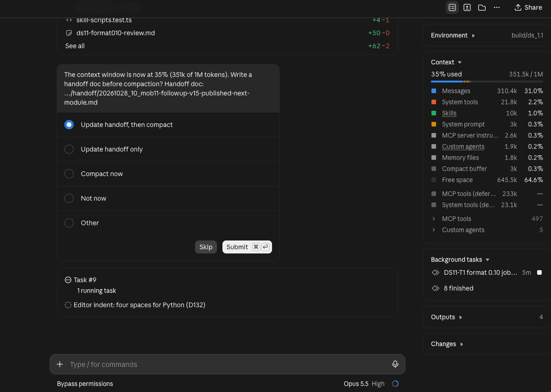Open the three-dot more options menu
The height and width of the screenshot is (392, 551).
click(496, 7)
